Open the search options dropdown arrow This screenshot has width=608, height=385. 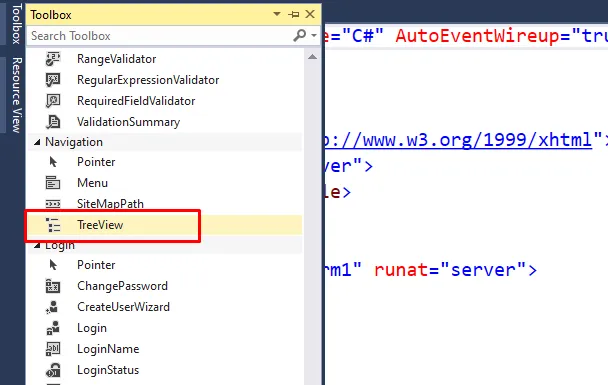point(314,36)
